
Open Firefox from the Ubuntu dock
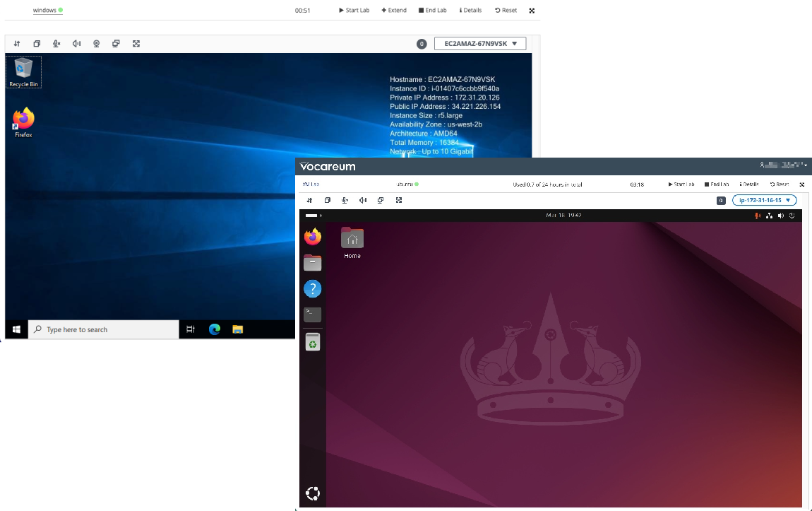313,237
